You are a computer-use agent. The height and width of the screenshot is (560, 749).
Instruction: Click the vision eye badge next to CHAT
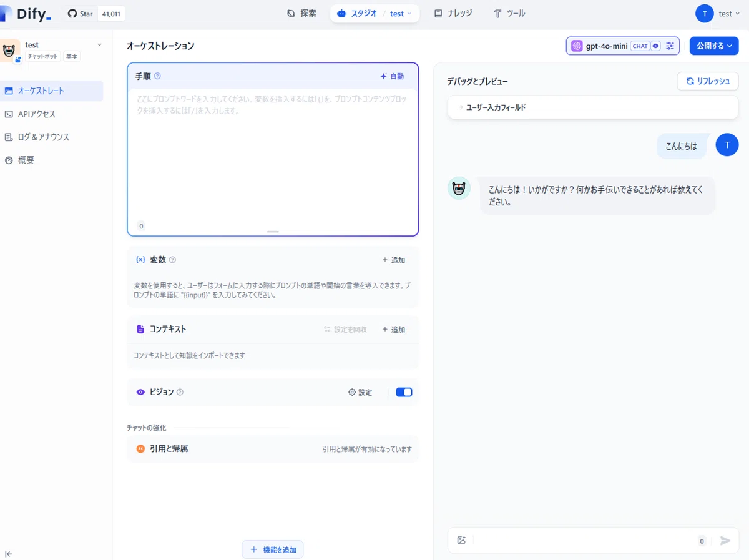[655, 46]
